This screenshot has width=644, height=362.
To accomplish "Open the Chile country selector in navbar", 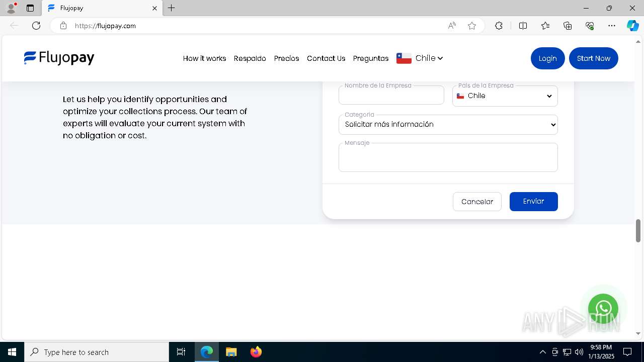I will point(420,58).
